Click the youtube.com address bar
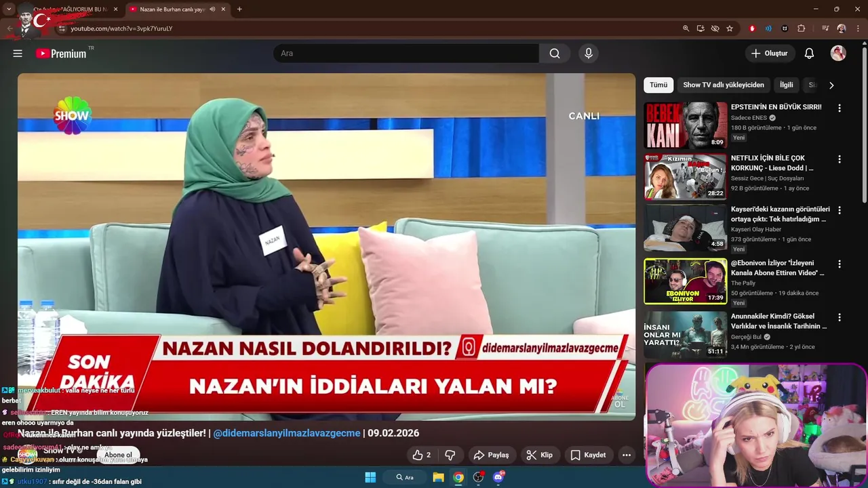 click(366, 28)
